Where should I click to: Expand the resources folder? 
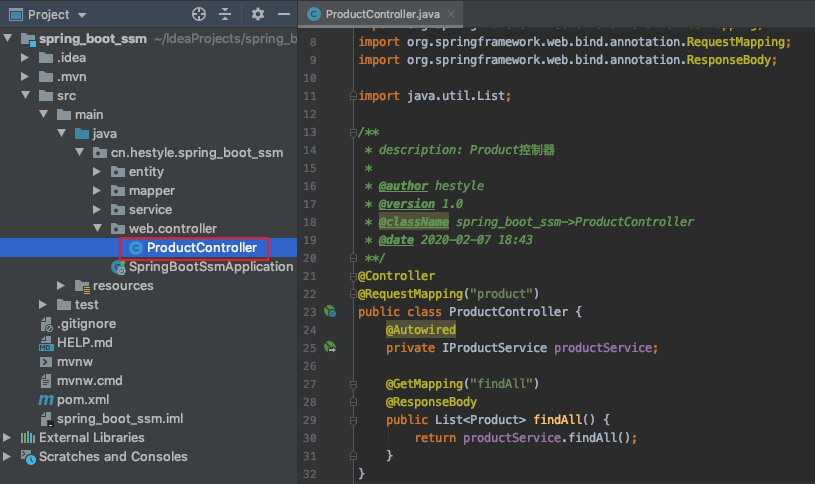pyautogui.click(x=61, y=285)
